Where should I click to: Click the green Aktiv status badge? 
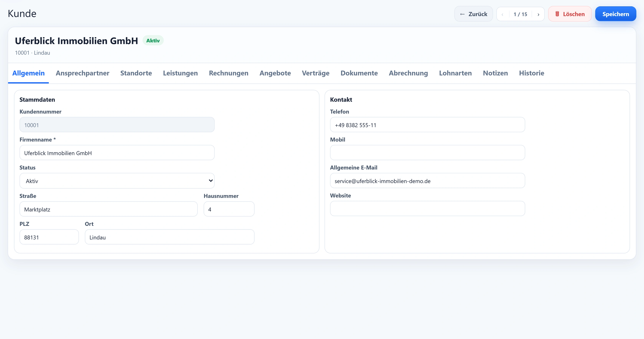pos(153,40)
